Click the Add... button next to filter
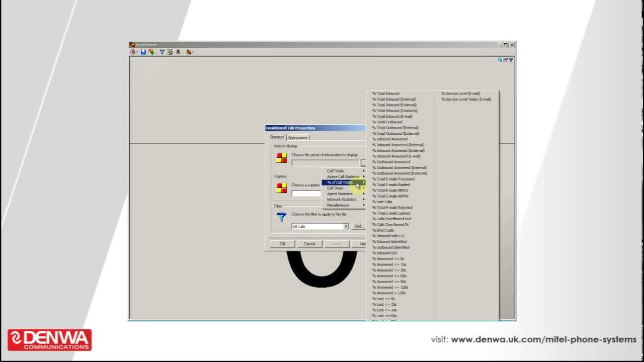This screenshot has width=644, height=362. tap(358, 226)
